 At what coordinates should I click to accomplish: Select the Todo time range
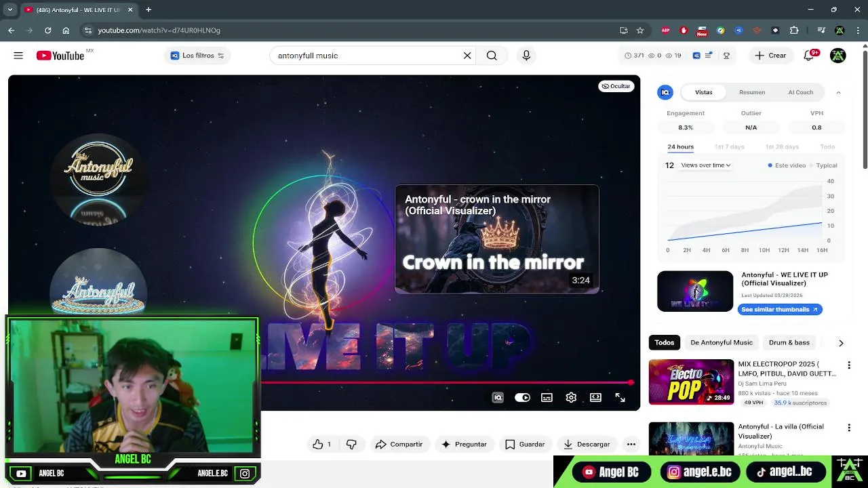click(x=827, y=146)
